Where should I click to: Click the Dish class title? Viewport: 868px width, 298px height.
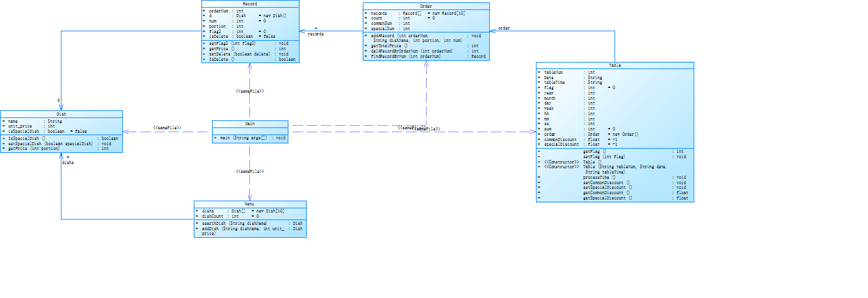[x=61, y=114]
